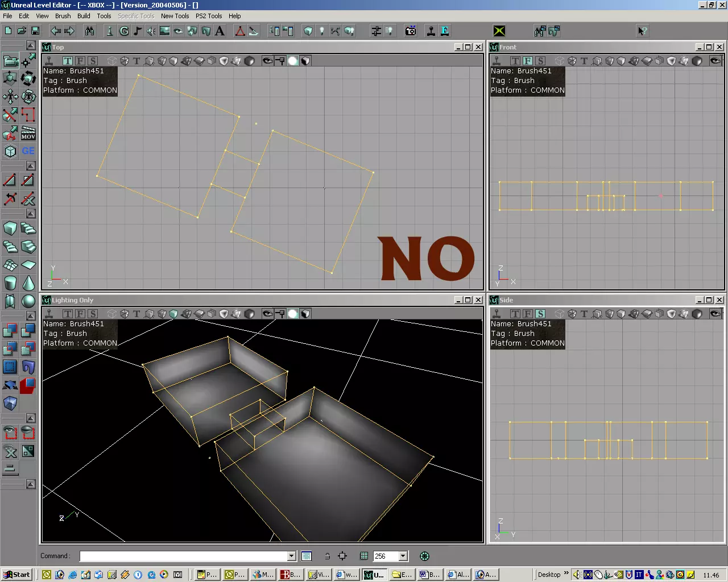Open the PS2 Tools menu

click(209, 16)
